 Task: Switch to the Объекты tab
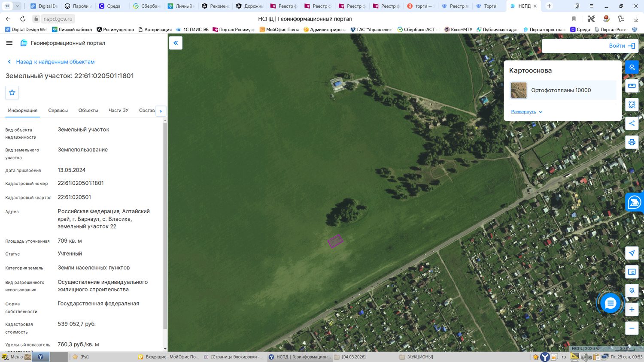click(x=88, y=111)
